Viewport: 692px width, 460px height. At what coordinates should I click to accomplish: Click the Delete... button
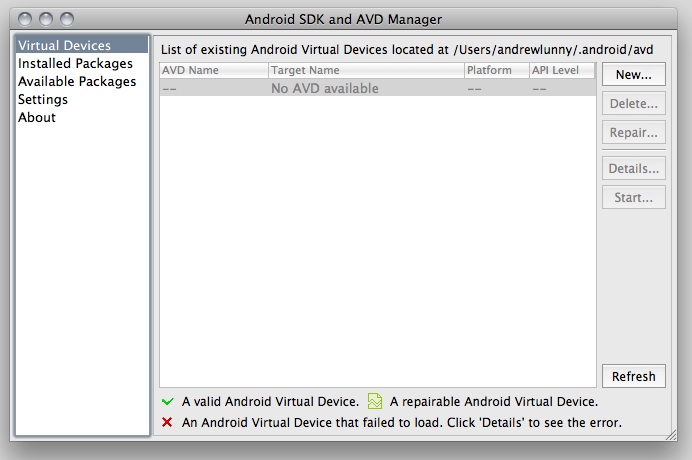tap(634, 104)
